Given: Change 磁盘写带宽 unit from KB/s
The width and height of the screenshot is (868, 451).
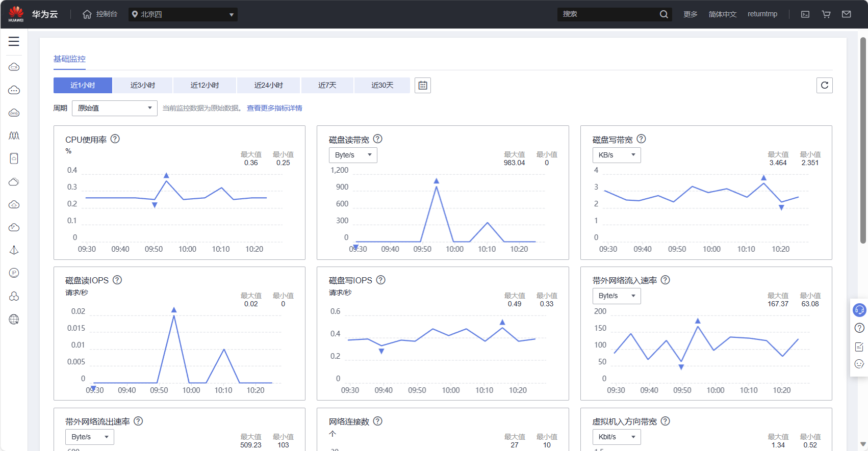Looking at the screenshot, I should point(617,155).
